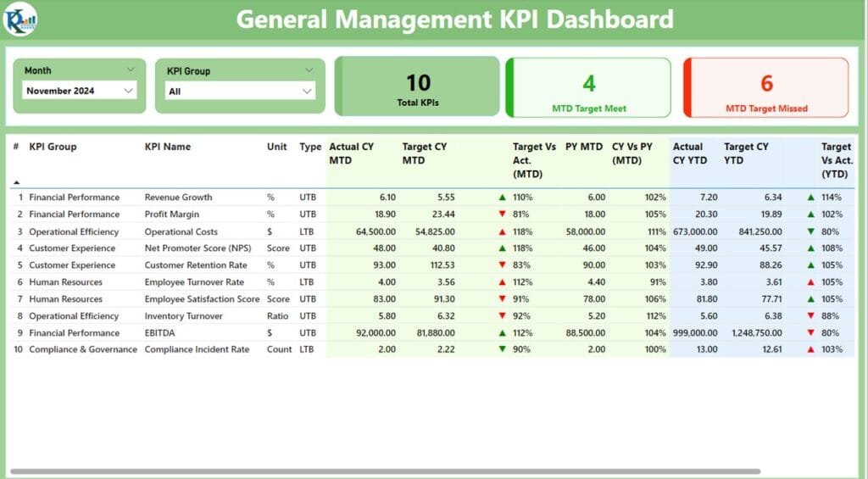868x479 pixels.
Task: Select the EBITDA KPI name cell
Action: click(x=159, y=333)
